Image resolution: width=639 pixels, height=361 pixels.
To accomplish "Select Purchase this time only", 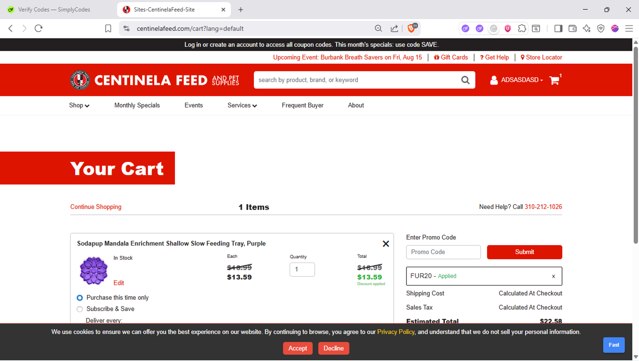I will click(x=79, y=298).
